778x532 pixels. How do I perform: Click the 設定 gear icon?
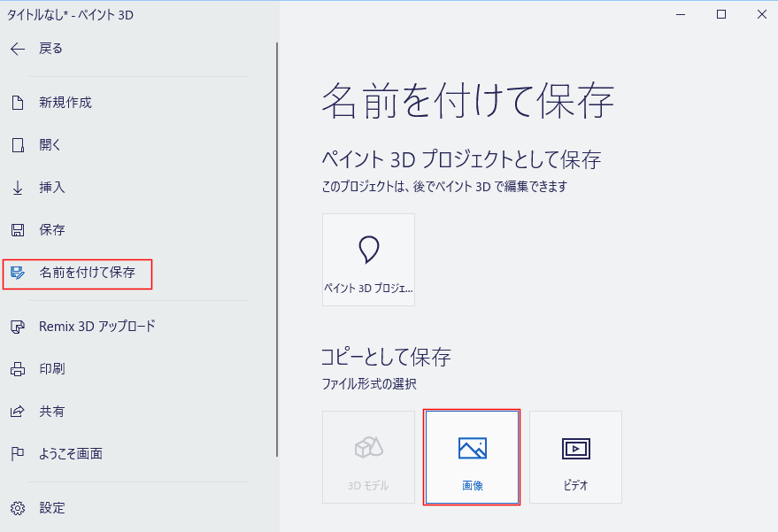click(18, 508)
